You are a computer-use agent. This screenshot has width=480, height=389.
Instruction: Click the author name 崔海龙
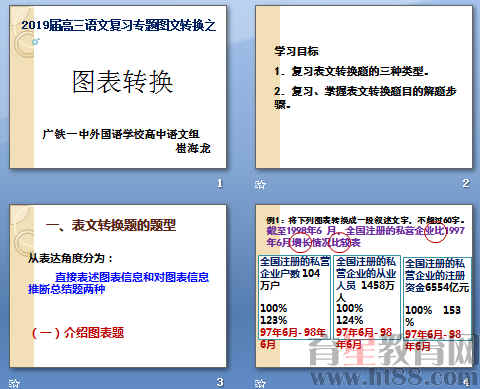pyautogui.click(x=193, y=148)
